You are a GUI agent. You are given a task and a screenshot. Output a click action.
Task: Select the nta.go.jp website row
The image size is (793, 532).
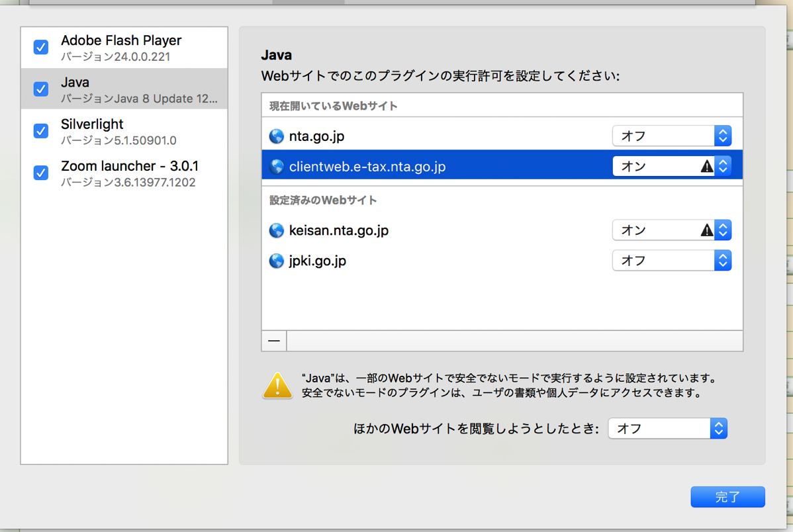tap(502, 136)
